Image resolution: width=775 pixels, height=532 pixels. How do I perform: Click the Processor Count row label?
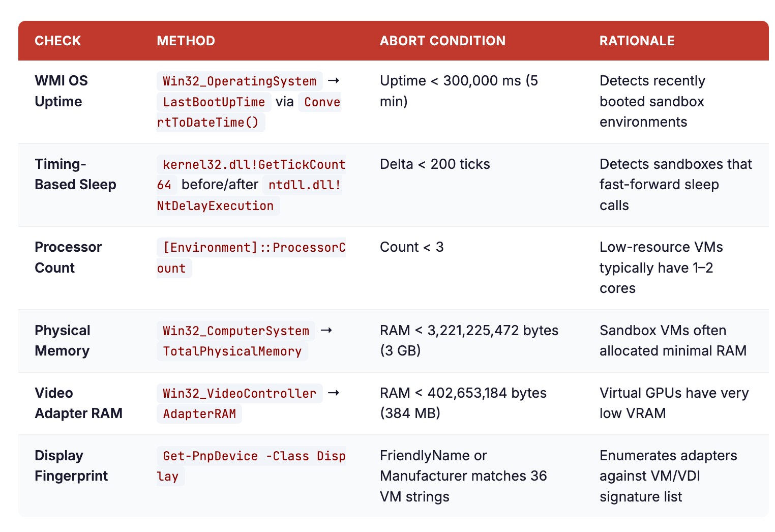[68, 257]
